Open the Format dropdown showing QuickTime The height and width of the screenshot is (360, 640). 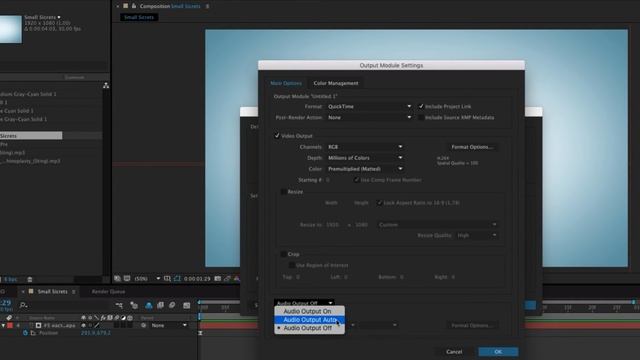[369, 107]
